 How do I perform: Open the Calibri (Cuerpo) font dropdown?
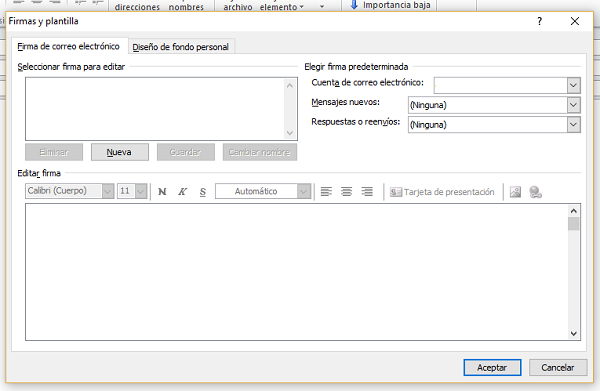tap(108, 191)
